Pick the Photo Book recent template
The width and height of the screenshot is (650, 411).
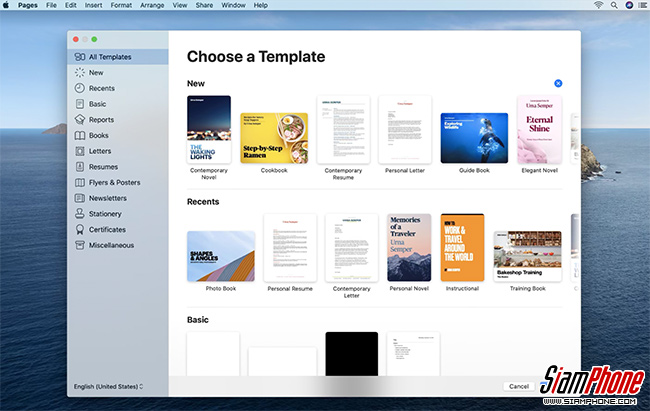tap(221, 256)
